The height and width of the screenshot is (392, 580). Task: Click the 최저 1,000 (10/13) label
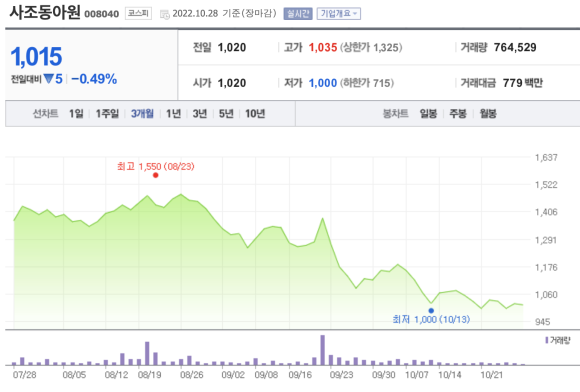coord(431,319)
